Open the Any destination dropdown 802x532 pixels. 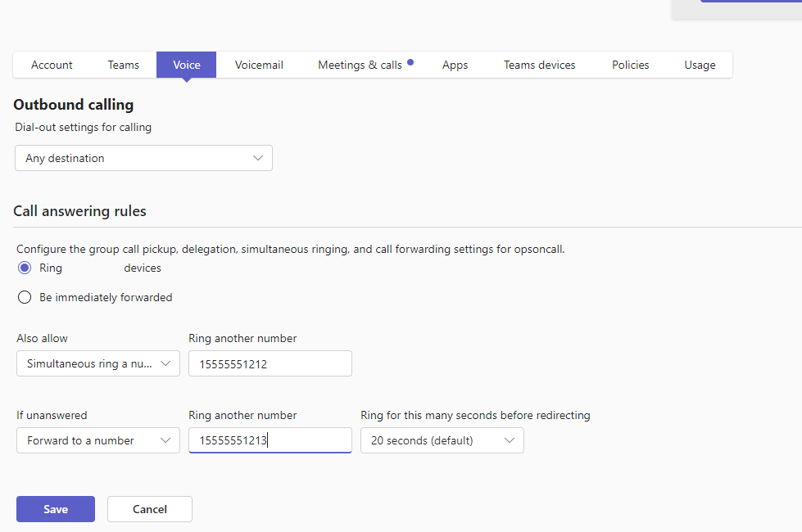tap(143, 158)
